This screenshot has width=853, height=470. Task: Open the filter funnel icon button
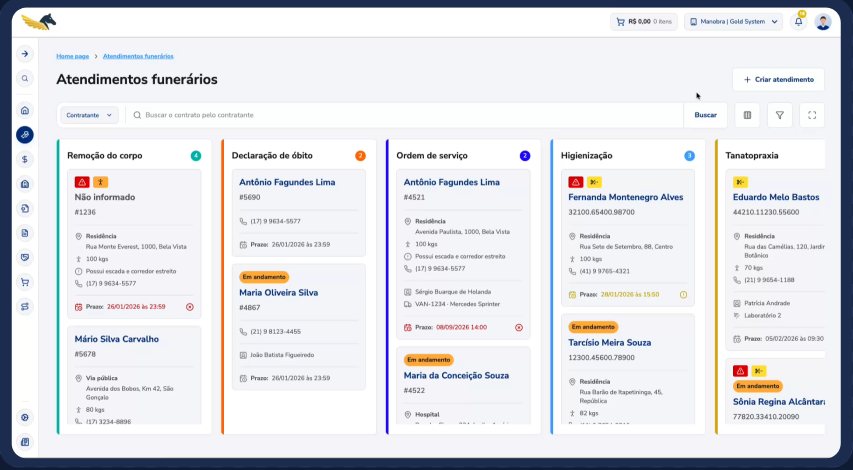(780, 115)
